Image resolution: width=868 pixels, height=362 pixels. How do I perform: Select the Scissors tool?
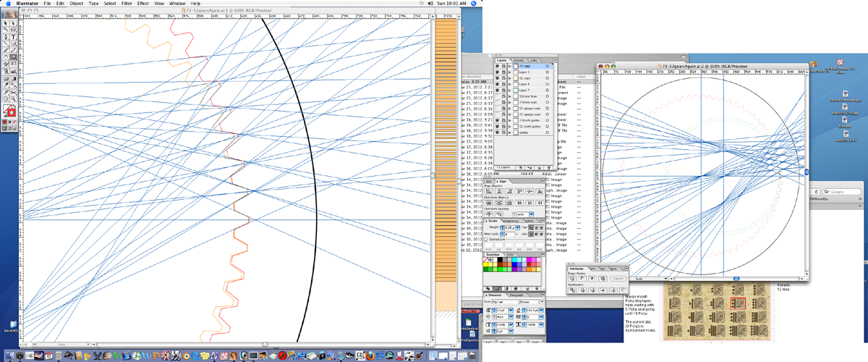click(13, 91)
